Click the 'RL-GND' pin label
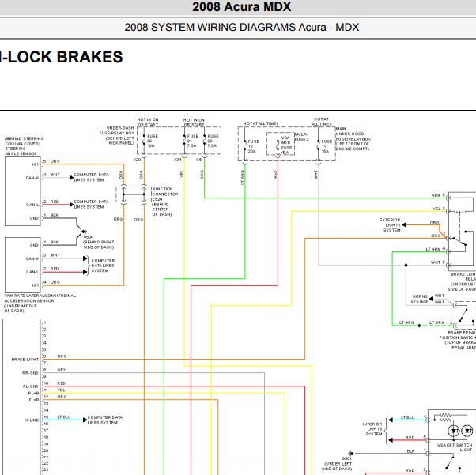This screenshot has width=476, height=475. click(31, 386)
